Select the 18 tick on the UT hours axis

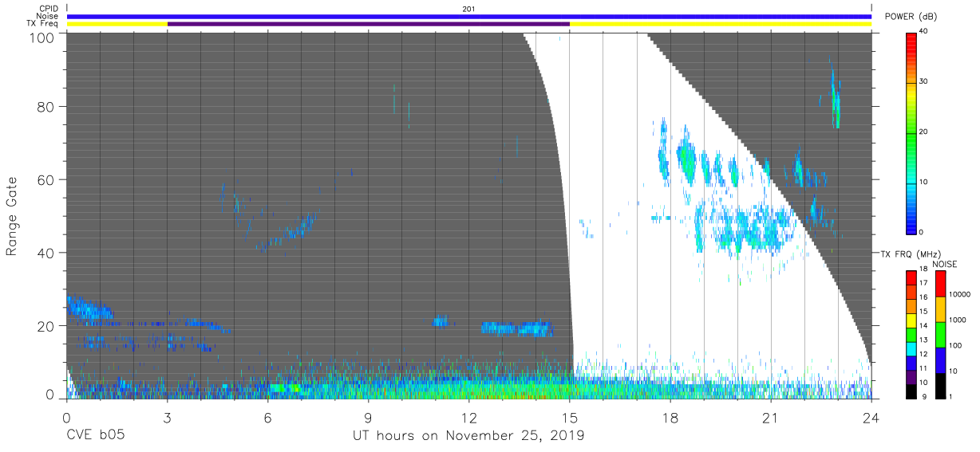(670, 417)
